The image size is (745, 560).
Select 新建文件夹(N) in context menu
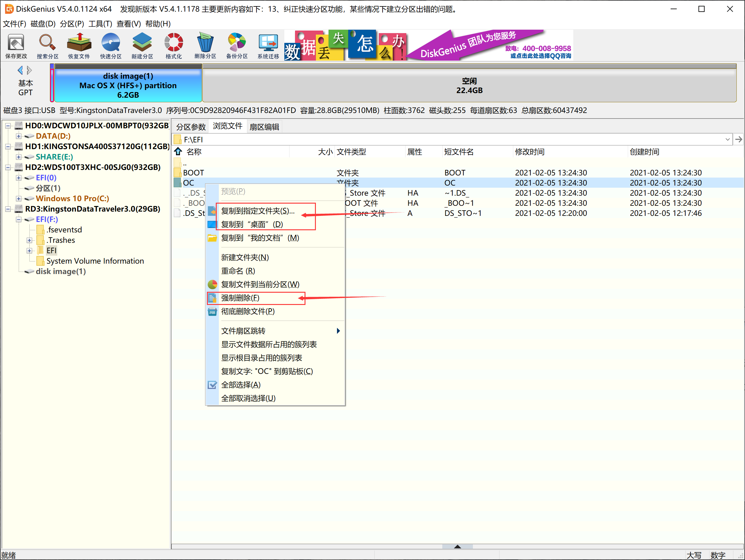pyautogui.click(x=275, y=257)
